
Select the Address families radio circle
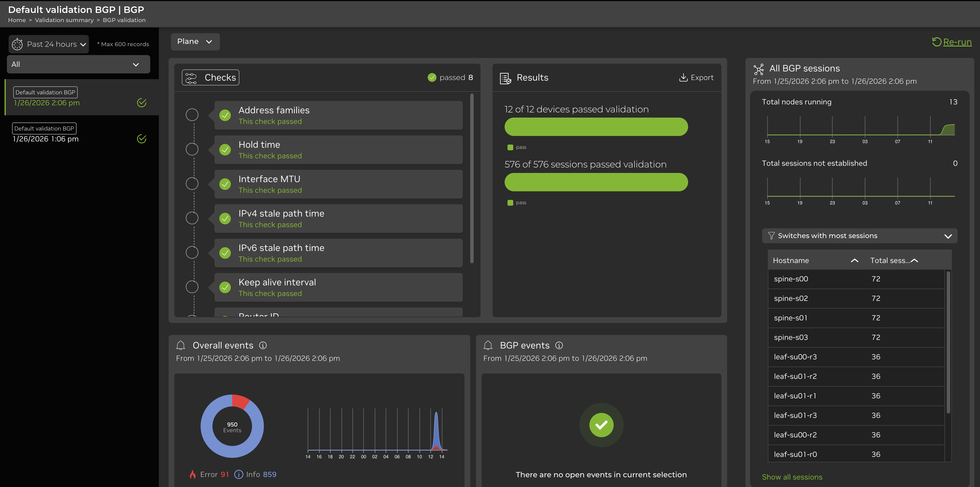click(x=192, y=115)
